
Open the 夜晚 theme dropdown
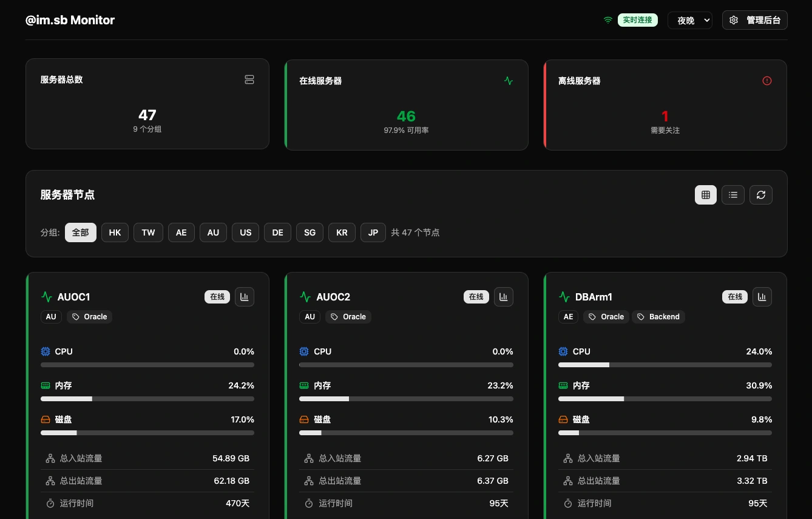(690, 20)
